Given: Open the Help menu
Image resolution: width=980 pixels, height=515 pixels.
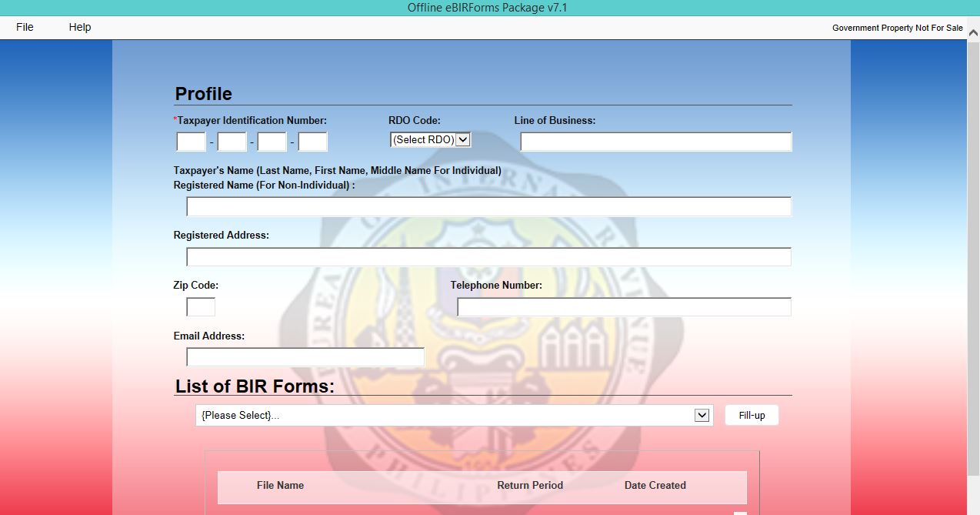Looking at the screenshot, I should tap(78, 27).
